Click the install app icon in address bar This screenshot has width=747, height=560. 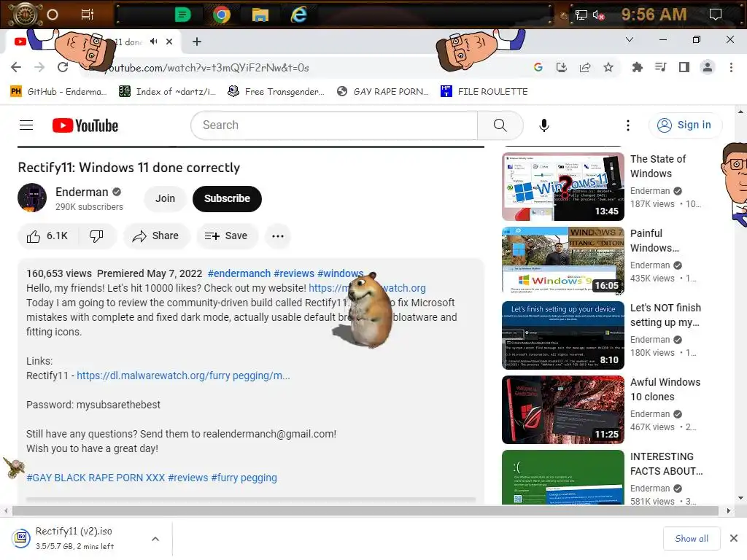tap(562, 67)
